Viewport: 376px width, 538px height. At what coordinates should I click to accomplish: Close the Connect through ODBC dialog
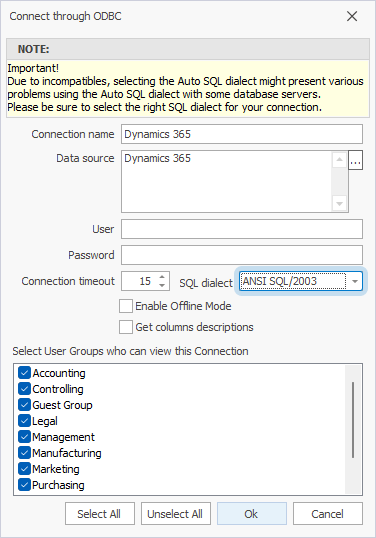tap(352, 16)
